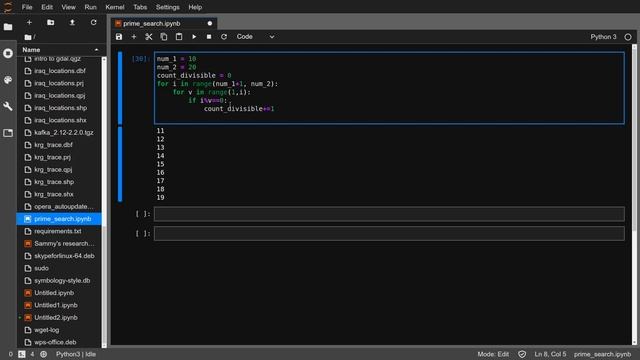Open the File menu
Viewport: 640px width, 360px height.
pos(27,7)
